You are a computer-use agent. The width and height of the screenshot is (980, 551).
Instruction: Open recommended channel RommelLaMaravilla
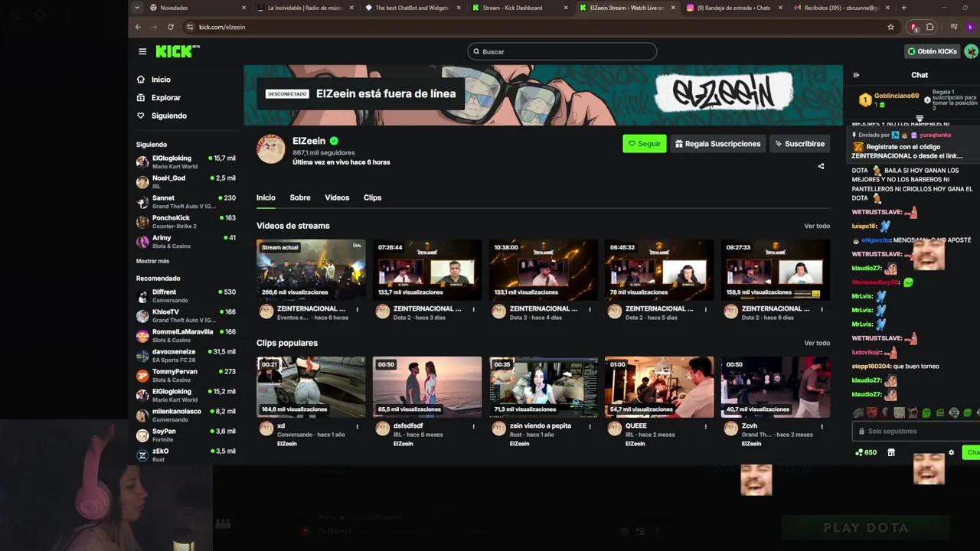coord(186,336)
